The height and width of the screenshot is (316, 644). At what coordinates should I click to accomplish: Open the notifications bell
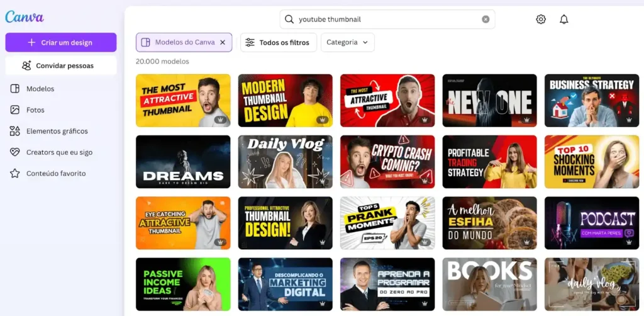pos(564,20)
